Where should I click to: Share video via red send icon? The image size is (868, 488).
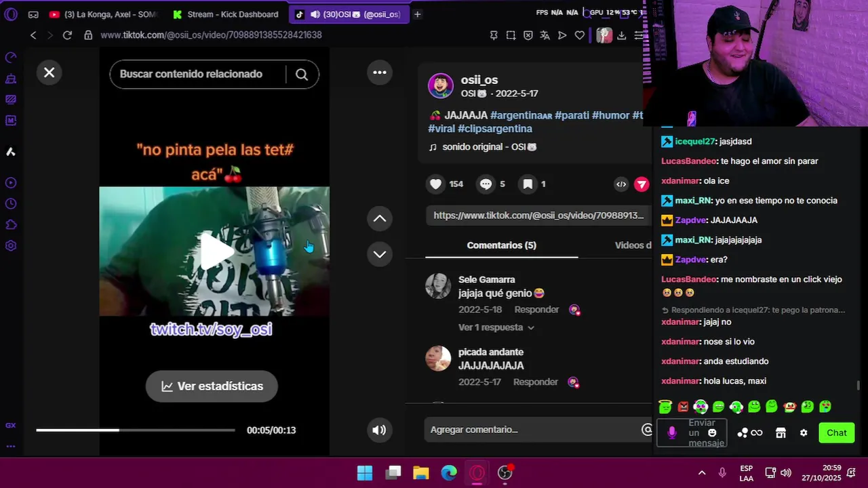(x=642, y=184)
